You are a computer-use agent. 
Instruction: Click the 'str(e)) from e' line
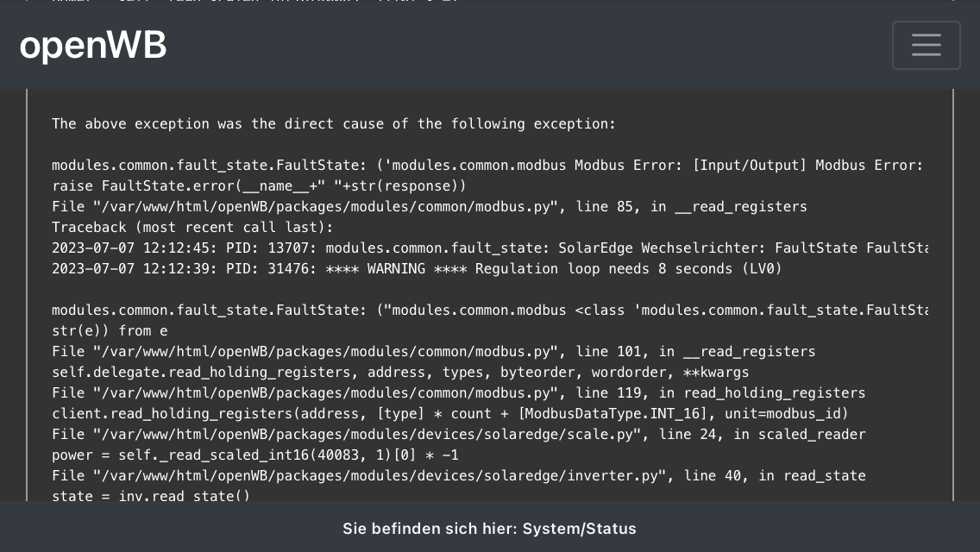pyautogui.click(x=110, y=331)
